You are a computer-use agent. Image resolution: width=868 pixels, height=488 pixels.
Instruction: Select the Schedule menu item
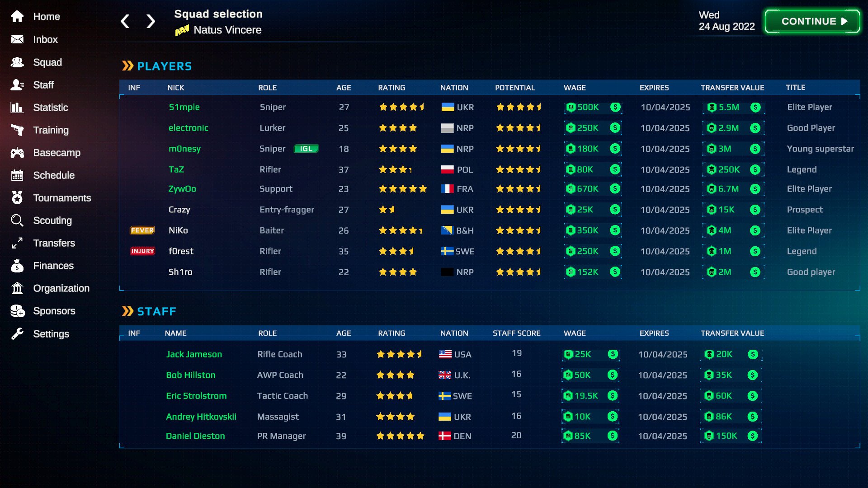coord(54,175)
